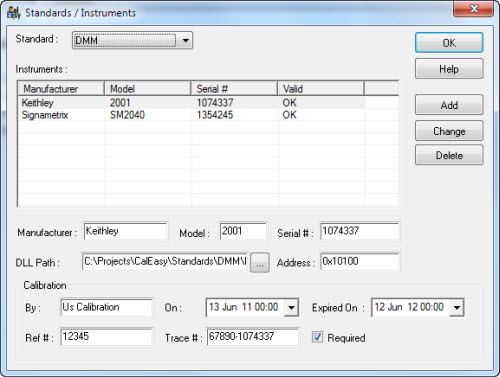
Task: Edit the Address field 0x10100
Action: (x=360, y=261)
